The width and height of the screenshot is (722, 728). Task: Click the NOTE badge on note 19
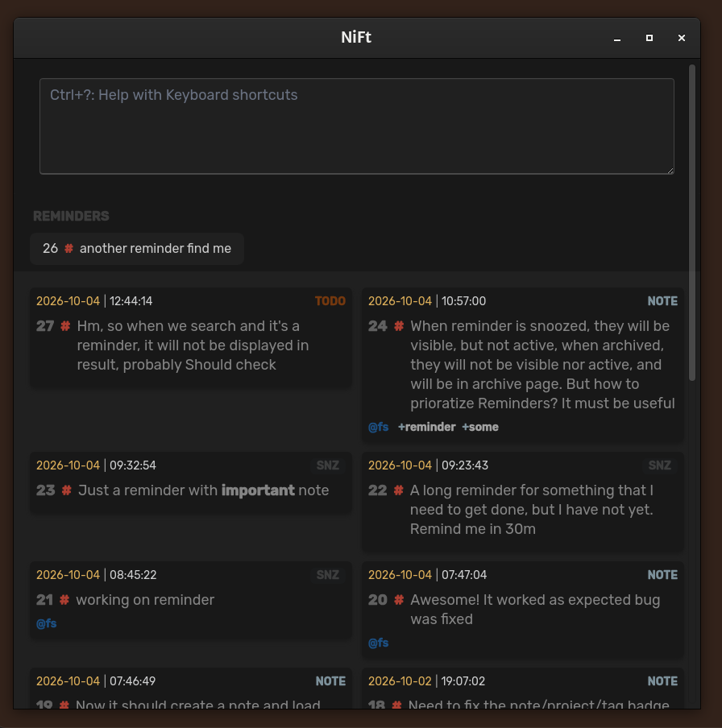point(330,681)
